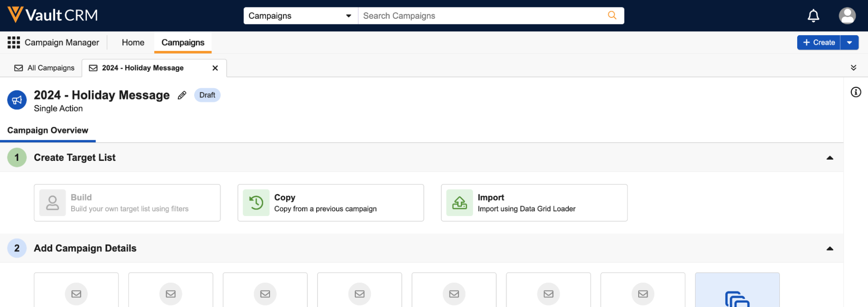The width and height of the screenshot is (868, 307).
Task: Switch to the All Campaigns tab
Action: coord(44,68)
